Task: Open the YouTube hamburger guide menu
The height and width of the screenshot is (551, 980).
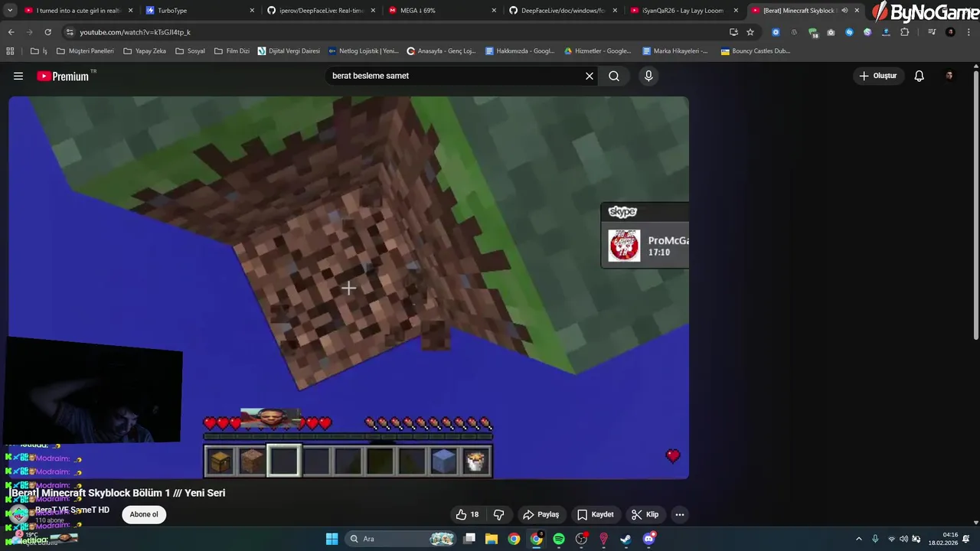Action: click(x=18, y=76)
